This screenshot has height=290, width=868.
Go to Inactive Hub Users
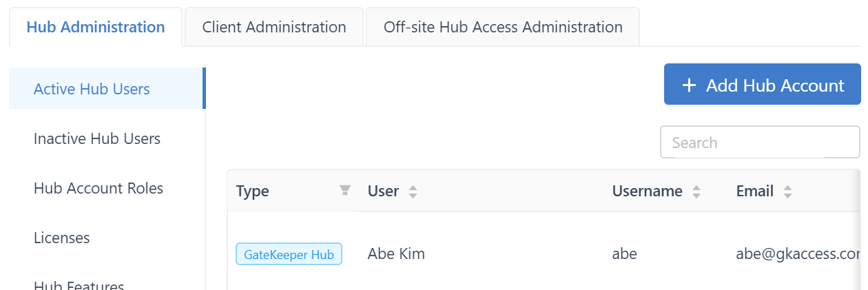[97, 138]
